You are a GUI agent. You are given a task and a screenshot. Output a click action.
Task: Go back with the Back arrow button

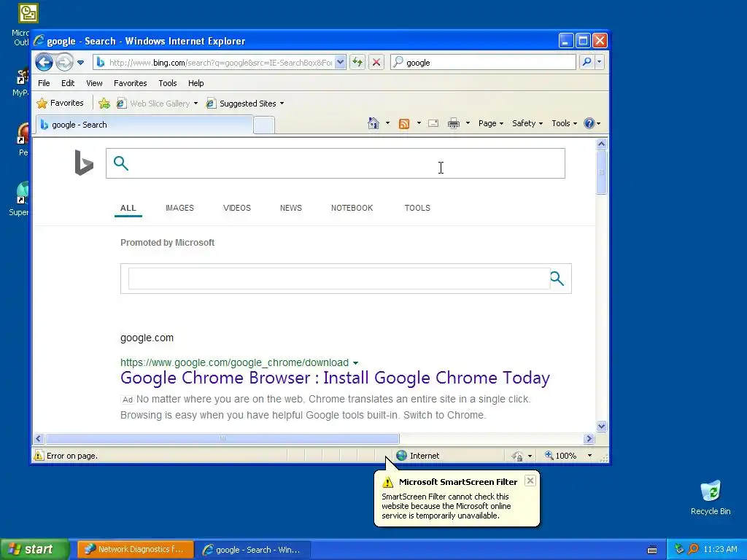(x=44, y=62)
